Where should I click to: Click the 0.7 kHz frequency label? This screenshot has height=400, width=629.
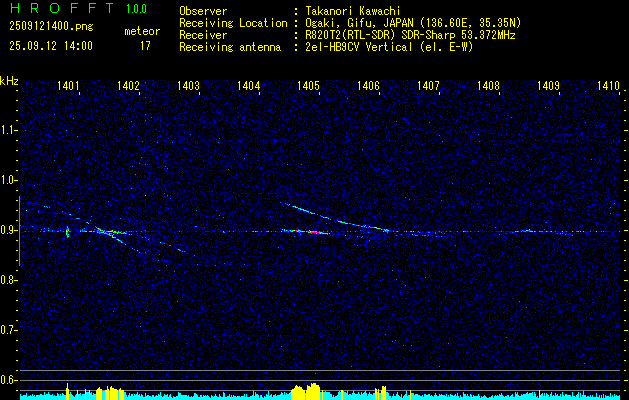tap(9, 330)
